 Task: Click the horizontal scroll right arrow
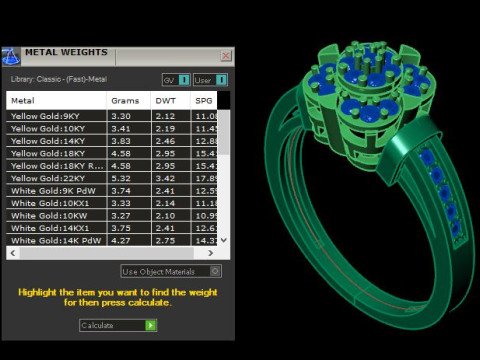click(x=210, y=253)
